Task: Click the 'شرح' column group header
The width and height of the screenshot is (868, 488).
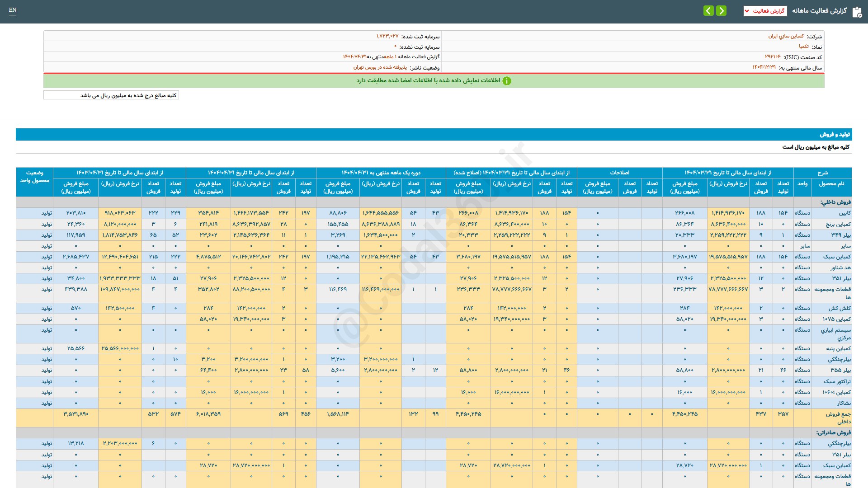Action: coord(822,173)
